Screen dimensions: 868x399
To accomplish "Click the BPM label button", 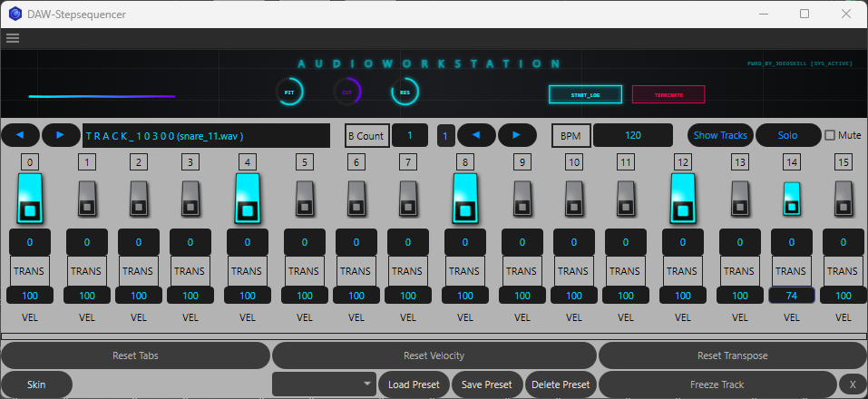I will [x=571, y=136].
